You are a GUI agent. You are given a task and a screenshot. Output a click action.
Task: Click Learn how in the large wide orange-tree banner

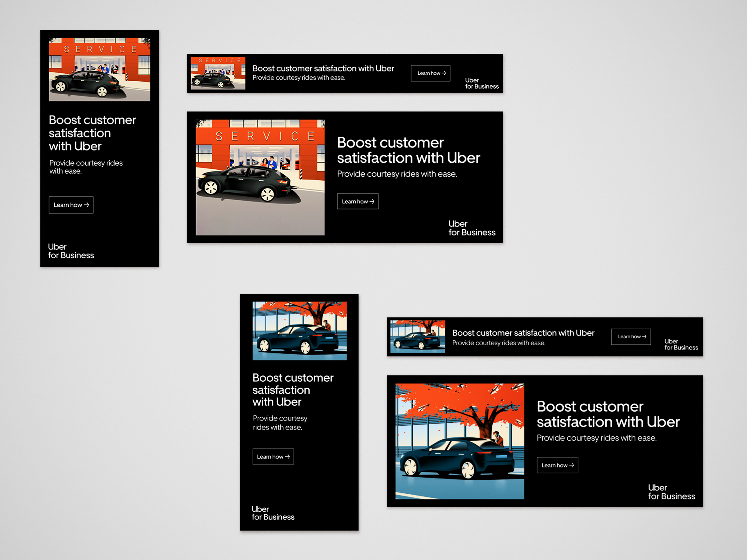tap(557, 465)
